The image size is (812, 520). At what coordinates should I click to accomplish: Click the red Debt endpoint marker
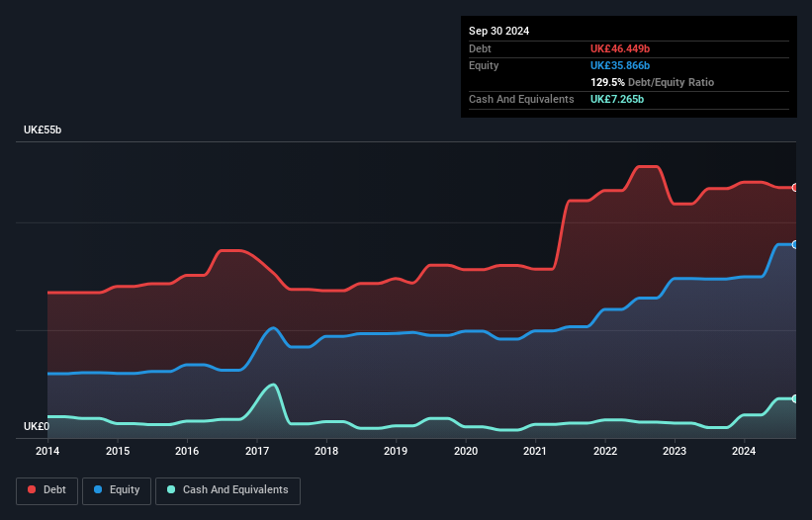(795, 187)
